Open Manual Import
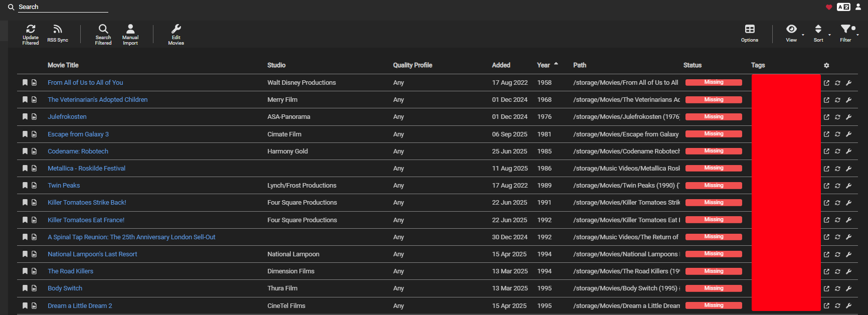This screenshot has height=315, width=868. (130, 29)
